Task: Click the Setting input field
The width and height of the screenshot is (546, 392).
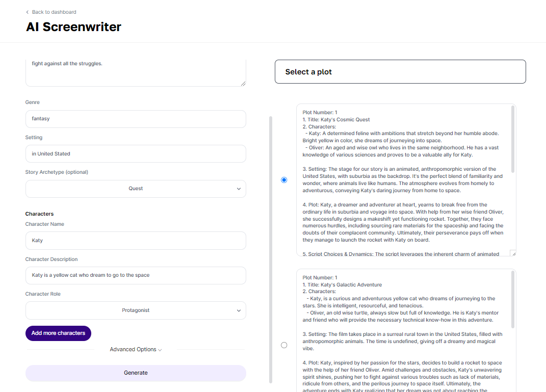Action: pos(136,154)
